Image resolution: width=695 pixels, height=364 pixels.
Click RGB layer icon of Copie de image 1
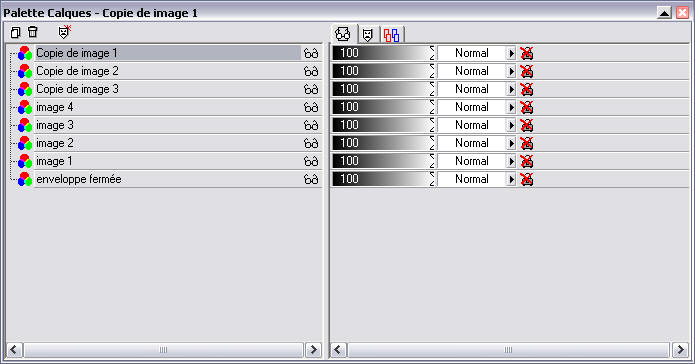click(x=25, y=54)
